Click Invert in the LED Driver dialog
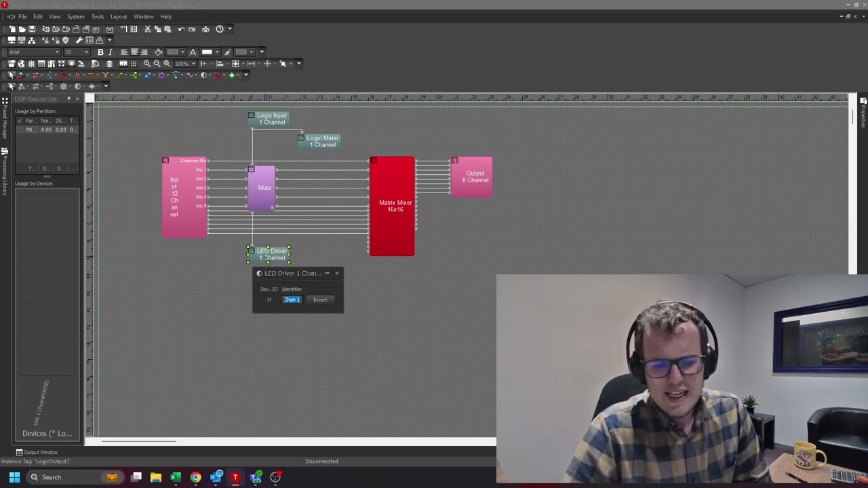 [x=320, y=300]
